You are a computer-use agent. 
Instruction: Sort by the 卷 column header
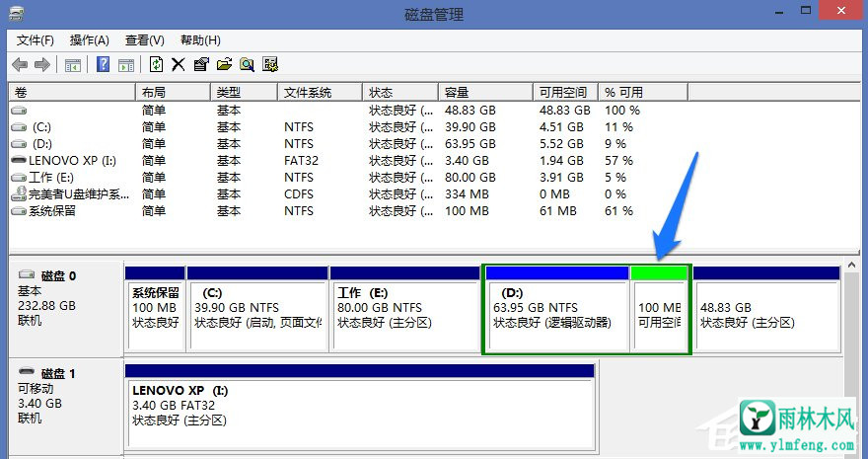pos(72,93)
